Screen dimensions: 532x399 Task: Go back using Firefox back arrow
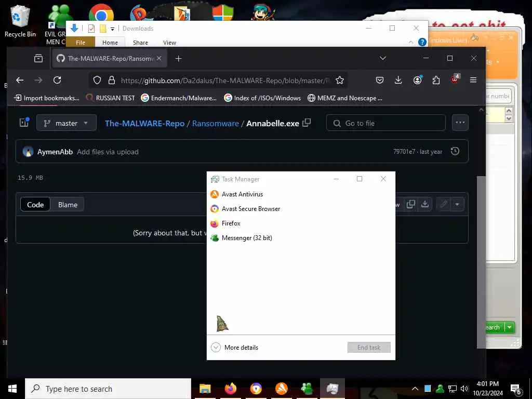pyautogui.click(x=20, y=80)
